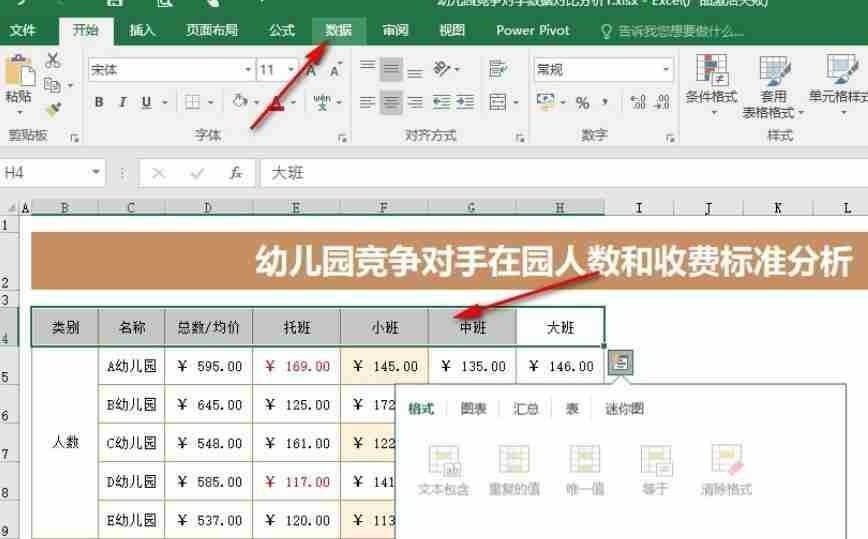The height and width of the screenshot is (539, 868).
Task: Click the Tell Me search box
Action: click(673, 32)
